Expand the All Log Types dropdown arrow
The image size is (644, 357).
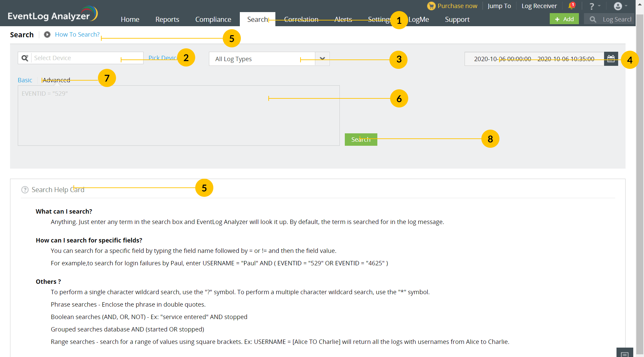click(322, 59)
